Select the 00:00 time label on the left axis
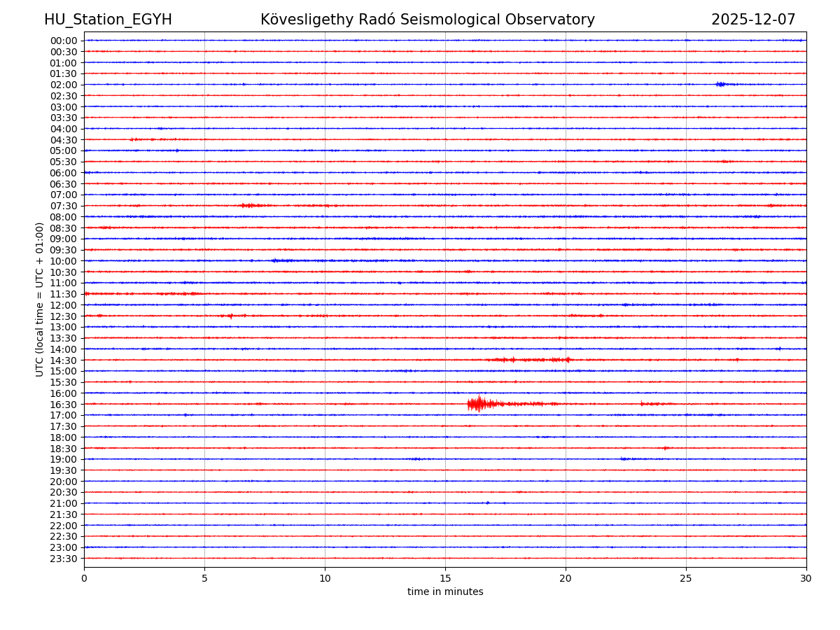 tap(64, 41)
